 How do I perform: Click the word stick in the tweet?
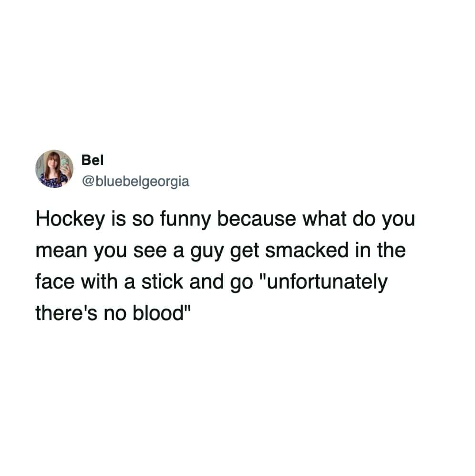point(162,282)
